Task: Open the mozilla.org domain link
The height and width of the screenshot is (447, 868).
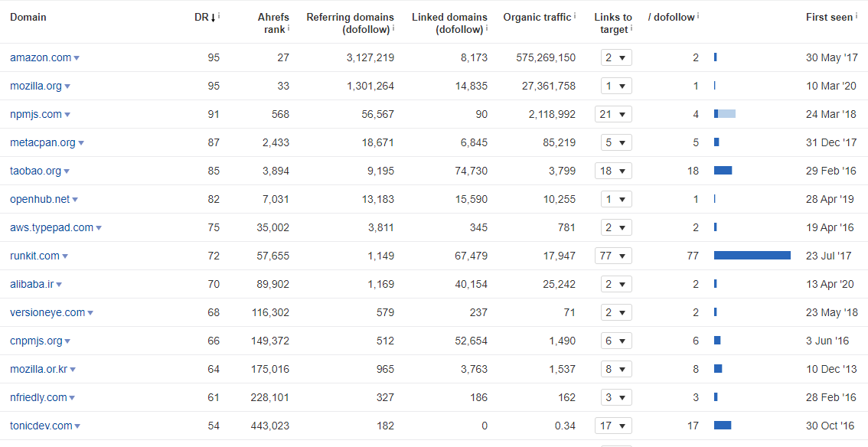Action: (x=35, y=86)
